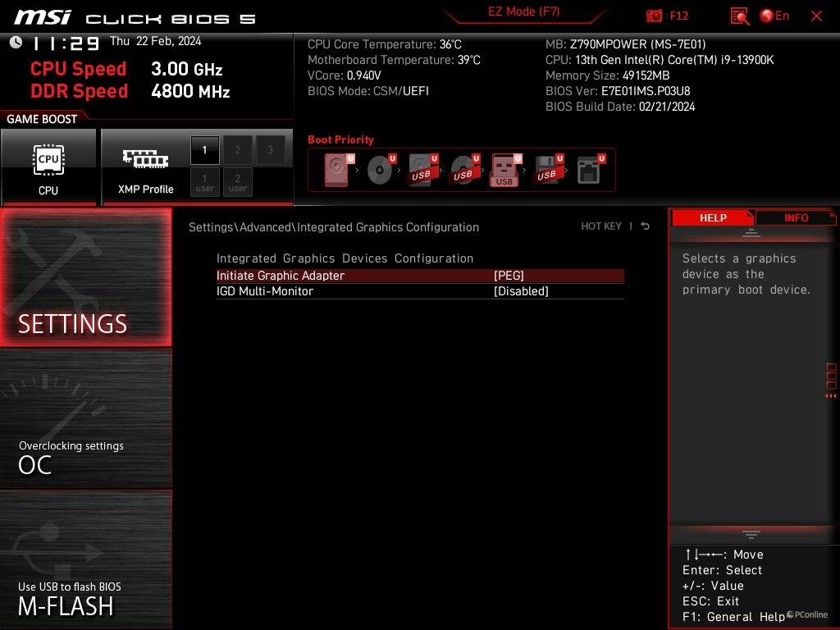Click the Motherboard Temperature 39°C reading
The image size is (840, 630).
coord(394,60)
